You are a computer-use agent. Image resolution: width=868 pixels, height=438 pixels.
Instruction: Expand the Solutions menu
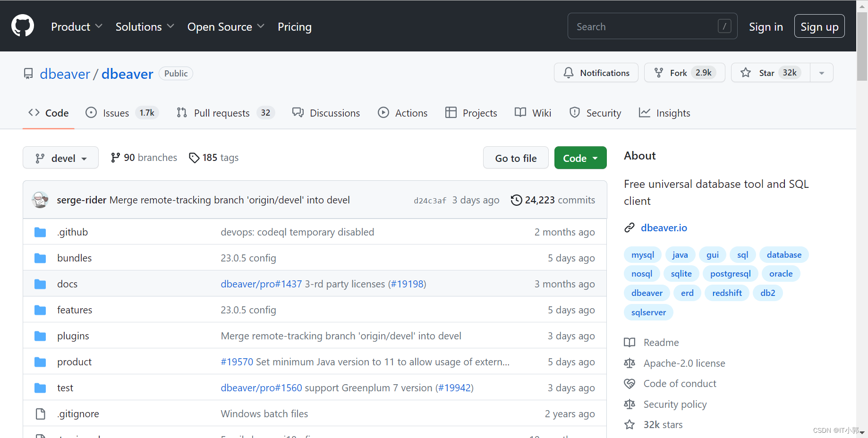145,27
